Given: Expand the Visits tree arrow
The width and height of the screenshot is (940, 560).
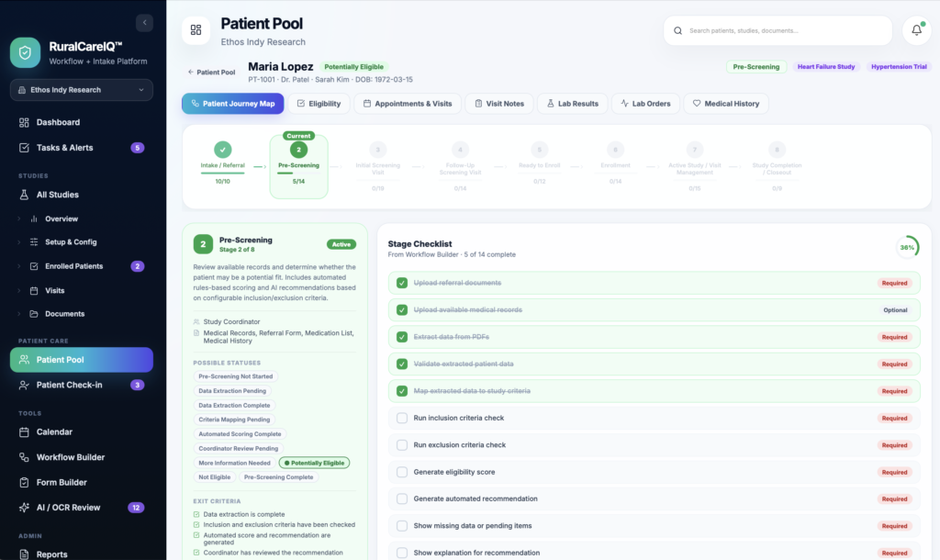Looking at the screenshot, I should (19, 291).
